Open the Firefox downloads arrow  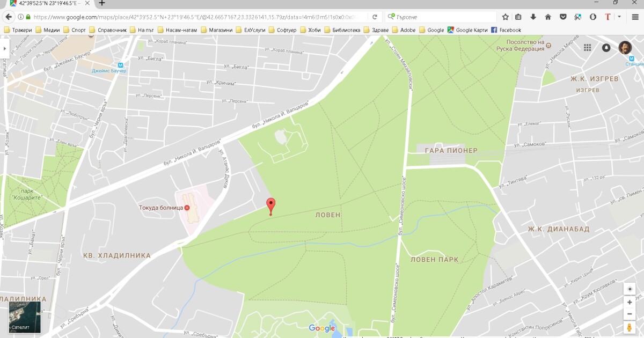(533, 17)
